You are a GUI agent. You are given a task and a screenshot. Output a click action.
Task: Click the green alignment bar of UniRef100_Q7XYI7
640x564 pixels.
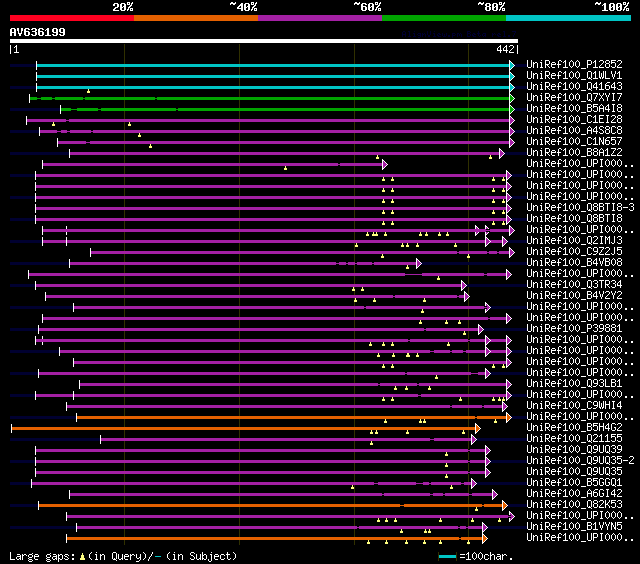(272, 98)
